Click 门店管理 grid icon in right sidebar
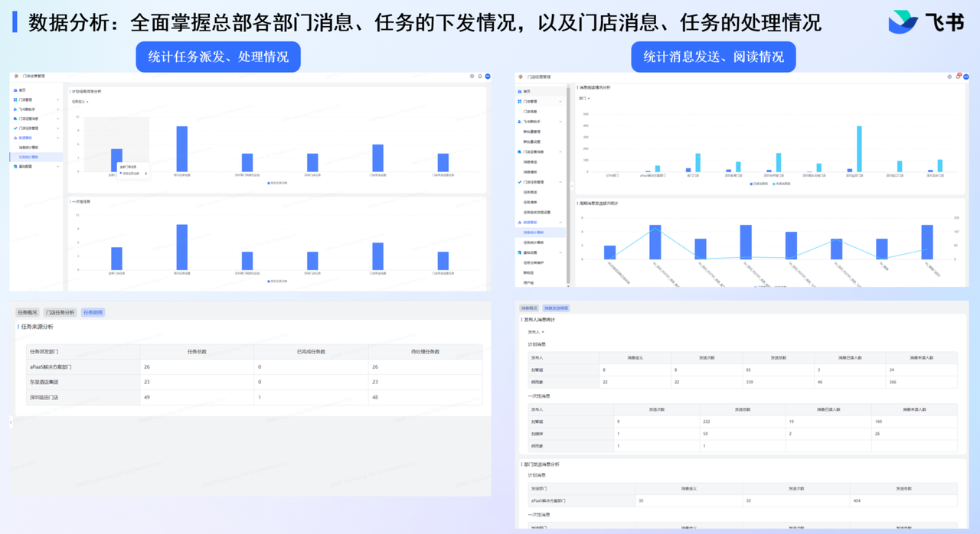Viewport: 980px width, 534px height. point(520,101)
